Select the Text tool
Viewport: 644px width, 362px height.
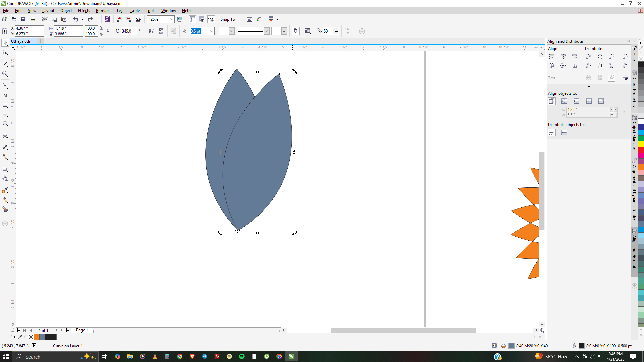point(5,135)
